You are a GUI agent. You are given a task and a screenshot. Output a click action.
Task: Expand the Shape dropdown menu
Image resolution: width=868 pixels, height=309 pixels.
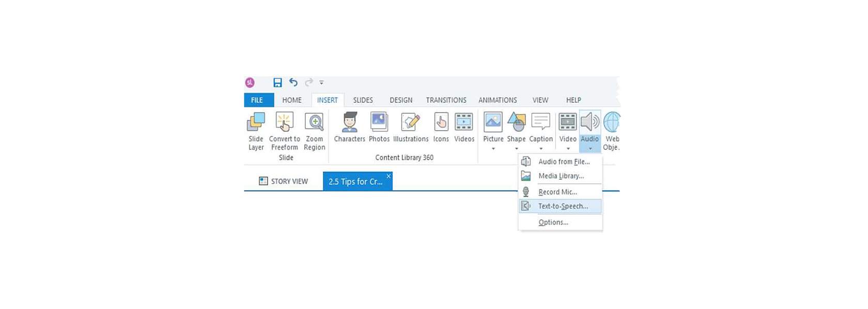(516, 149)
